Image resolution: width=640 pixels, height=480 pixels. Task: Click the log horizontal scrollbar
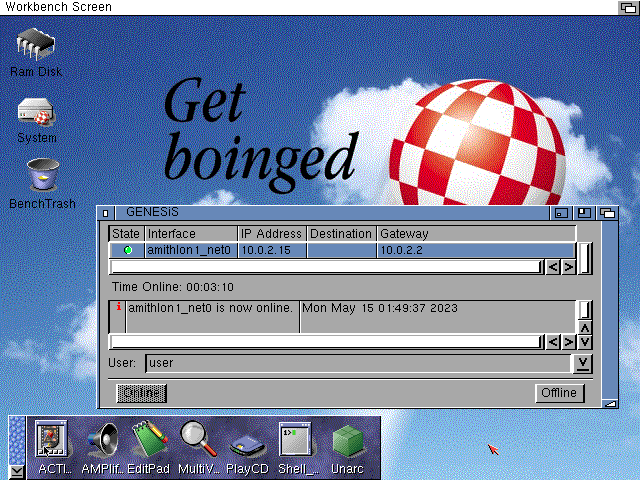pos(327,342)
